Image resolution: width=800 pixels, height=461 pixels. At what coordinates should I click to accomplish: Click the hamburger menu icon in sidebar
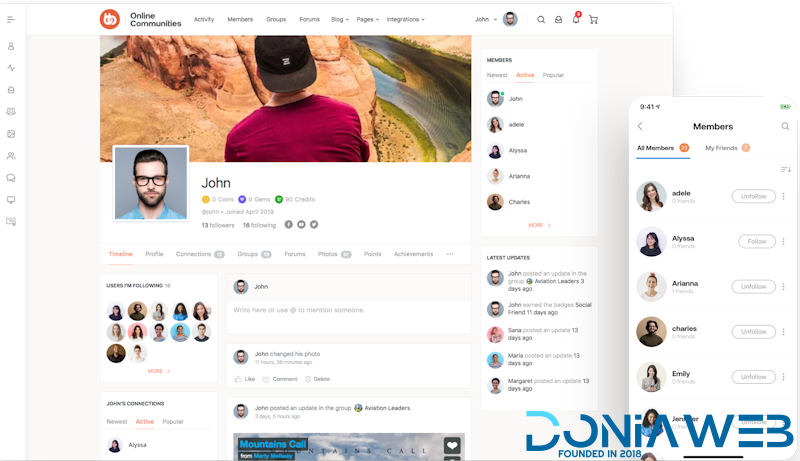click(11, 19)
